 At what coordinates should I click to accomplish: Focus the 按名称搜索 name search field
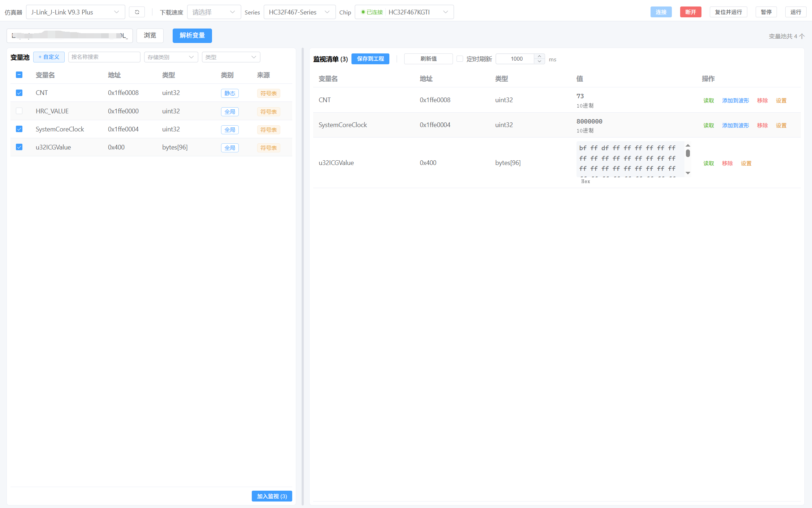click(x=104, y=57)
